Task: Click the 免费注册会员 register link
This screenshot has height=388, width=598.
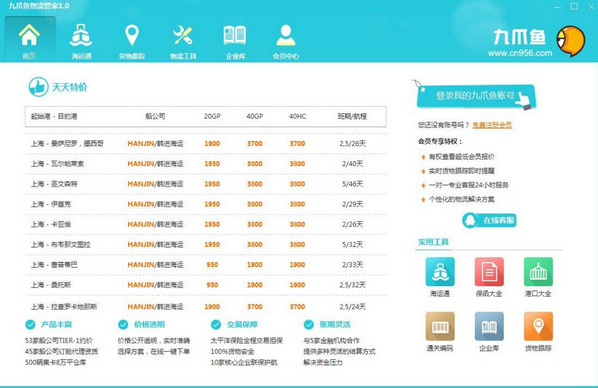Action: (492, 125)
